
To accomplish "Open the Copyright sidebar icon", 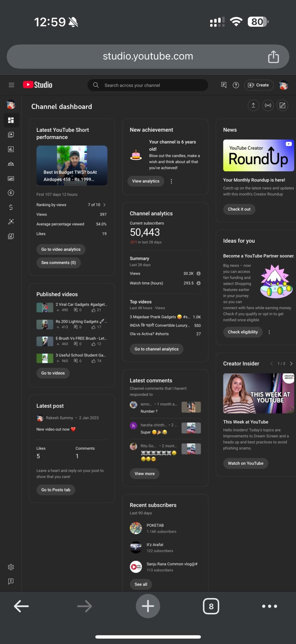I will pos(11,193).
